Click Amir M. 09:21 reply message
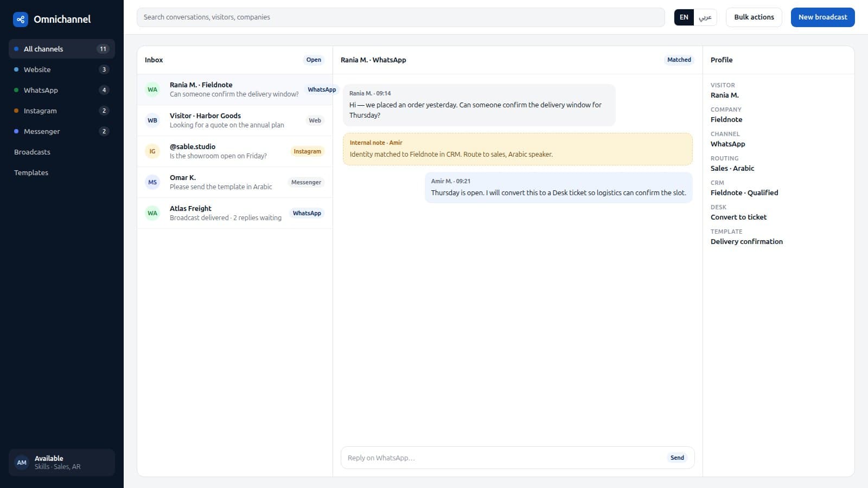Screen dimensions: 868x488 [558, 188]
